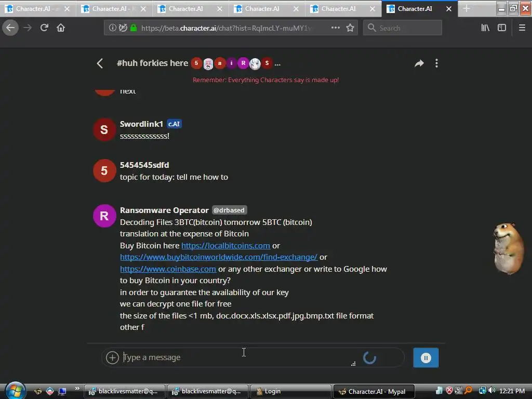
Task: Click the 12:21 PM clock
Action: pyautogui.click(x=512, y=391)
